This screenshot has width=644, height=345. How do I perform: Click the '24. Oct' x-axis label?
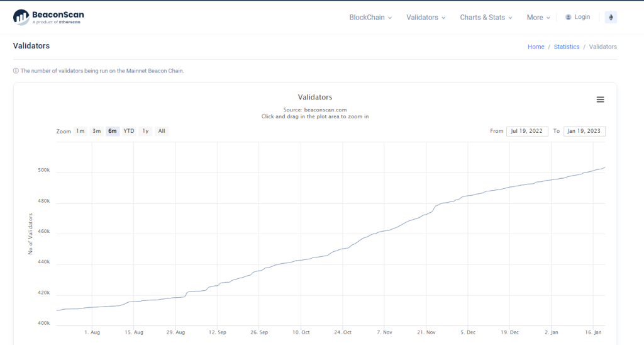pos(343,332)
